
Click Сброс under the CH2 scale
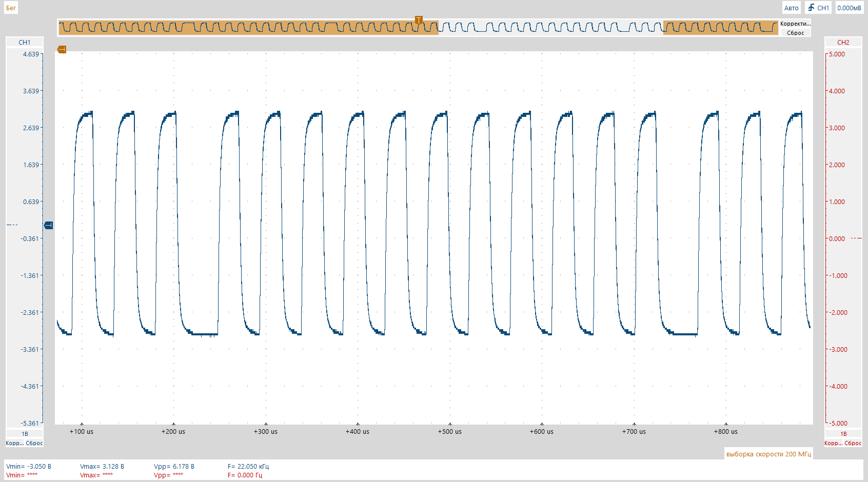[x=853, y=443]
